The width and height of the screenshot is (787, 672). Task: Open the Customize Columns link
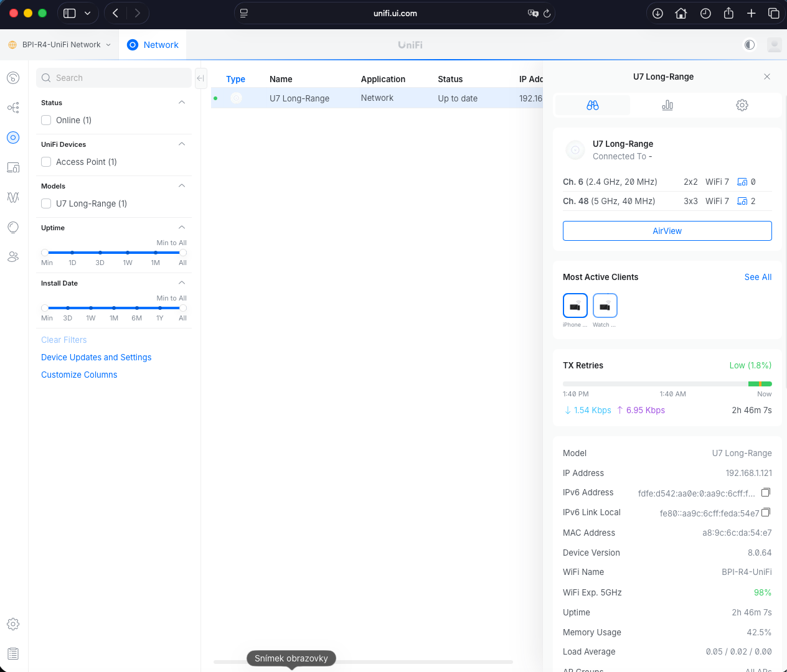79,375
